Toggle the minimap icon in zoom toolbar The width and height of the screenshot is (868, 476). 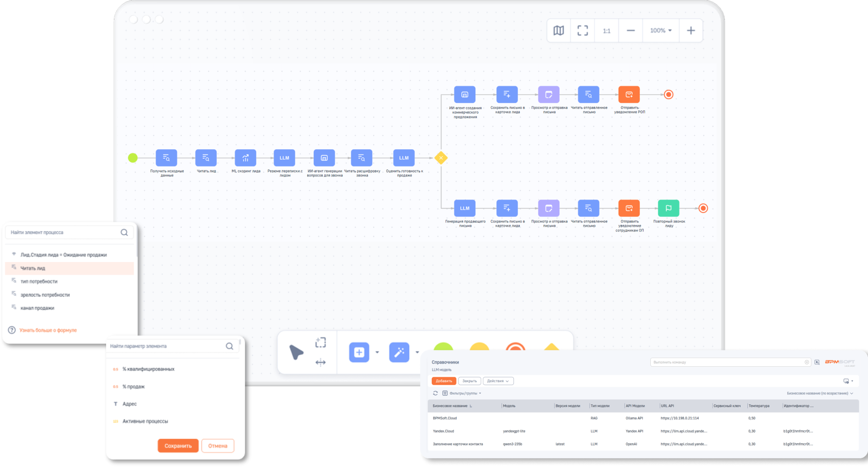click(x=558, y=30)
